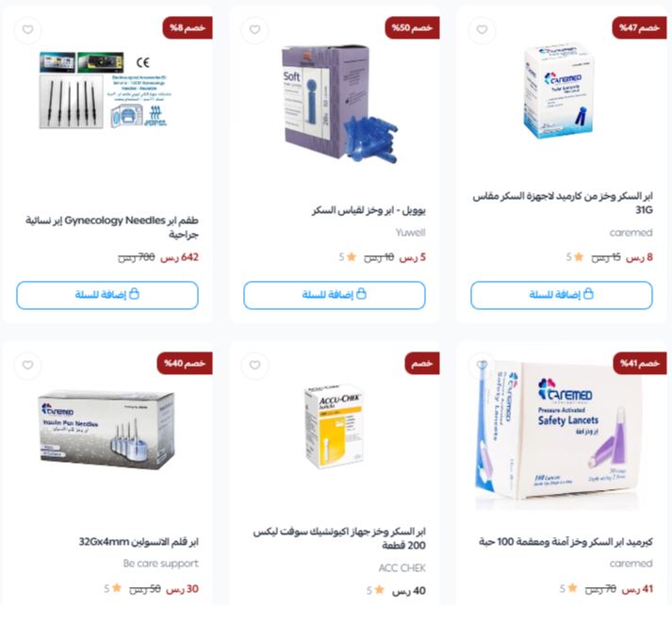Click the 50% discount badge on Yuwell card
Screen dimensions: 672x639
[x=412, y=28]
